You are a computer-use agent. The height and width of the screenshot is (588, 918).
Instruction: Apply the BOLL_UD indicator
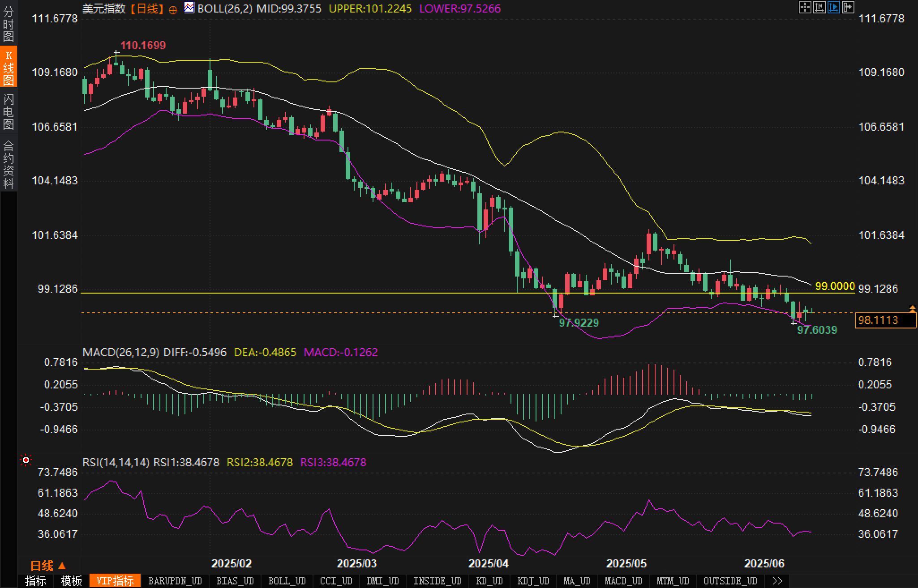pos(287,581)
